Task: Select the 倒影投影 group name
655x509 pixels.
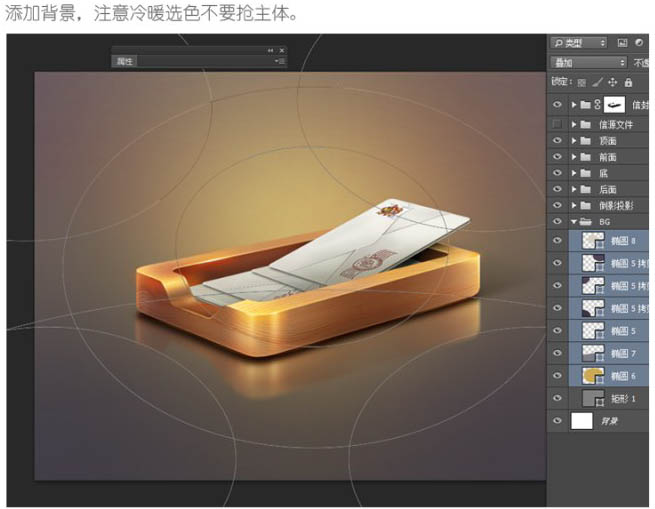Action: pyautogui.click(x=616, y=206)
